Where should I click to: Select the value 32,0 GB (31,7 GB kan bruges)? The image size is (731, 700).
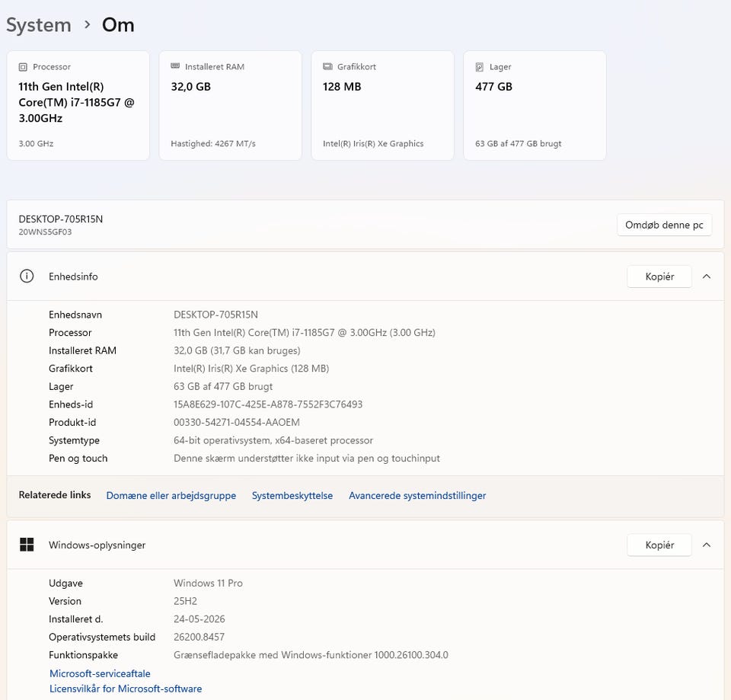click(237, 350)
